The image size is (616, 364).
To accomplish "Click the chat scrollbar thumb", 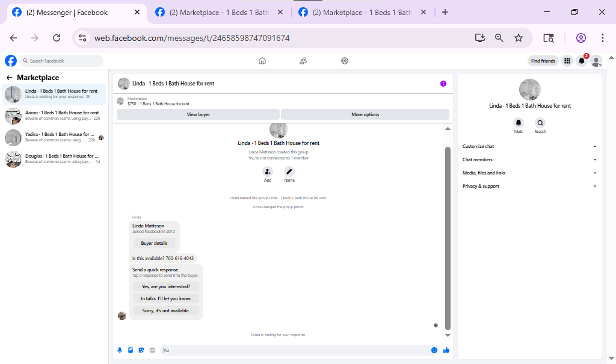I will tap(448, 239).
